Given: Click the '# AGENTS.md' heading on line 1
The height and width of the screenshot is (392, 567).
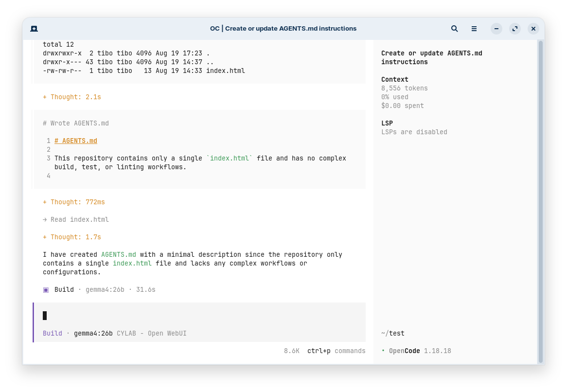Looking at the screenshot, I should 76,141.
